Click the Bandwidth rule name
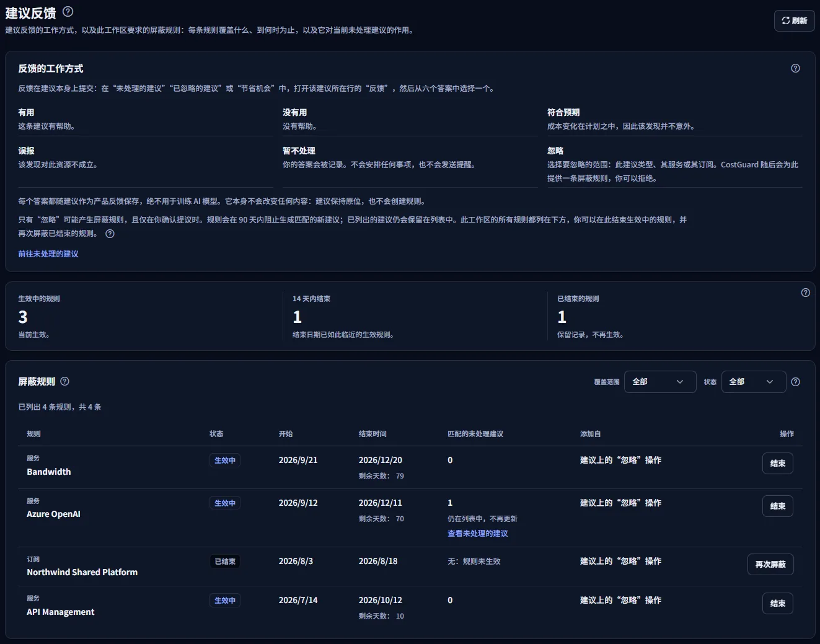Image resolution: width=820 pixels, height=644 pixels. (x=48, y=472)
